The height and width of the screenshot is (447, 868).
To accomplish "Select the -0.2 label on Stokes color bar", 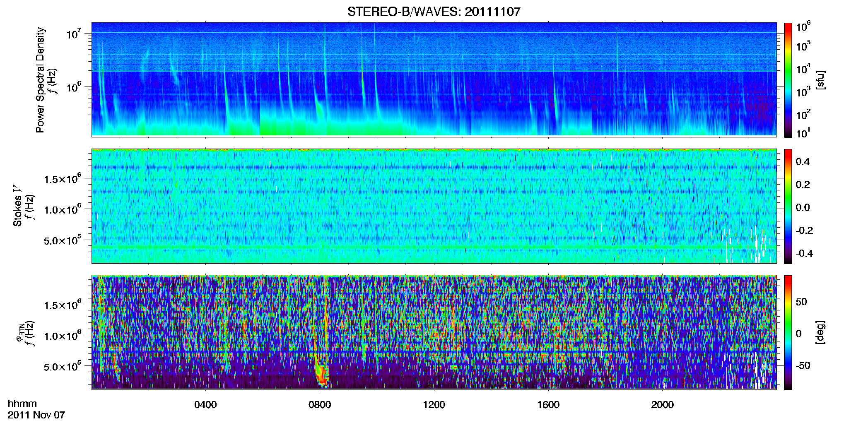I will [x=804, y=231].
